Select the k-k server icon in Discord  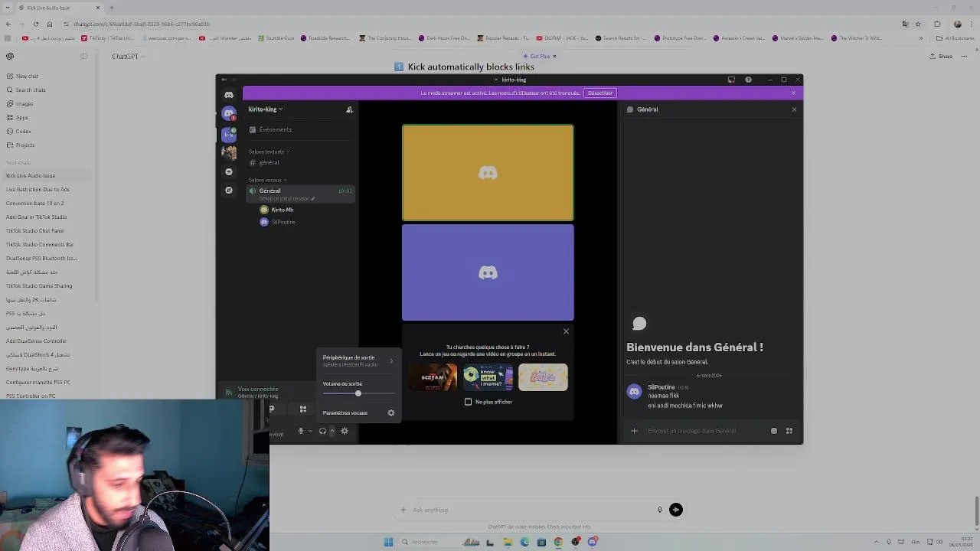pos(228,134)
